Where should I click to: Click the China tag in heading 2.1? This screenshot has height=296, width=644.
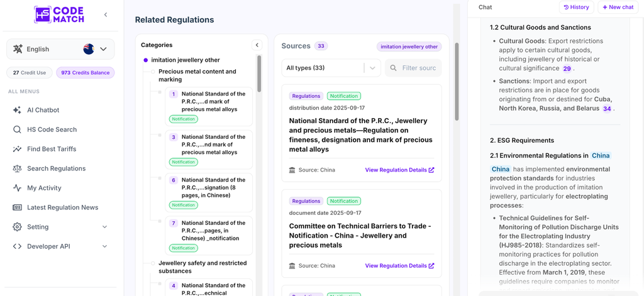[x=601, y=156]
